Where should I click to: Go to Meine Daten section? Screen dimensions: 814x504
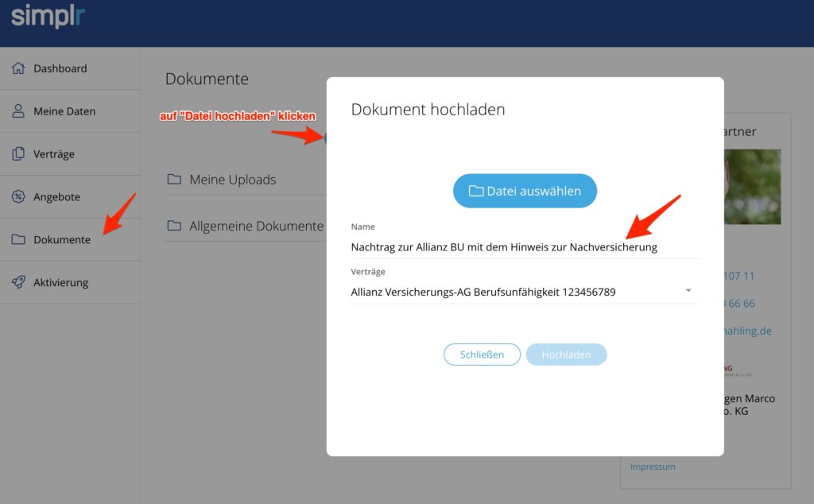click(x=70, y=110)
